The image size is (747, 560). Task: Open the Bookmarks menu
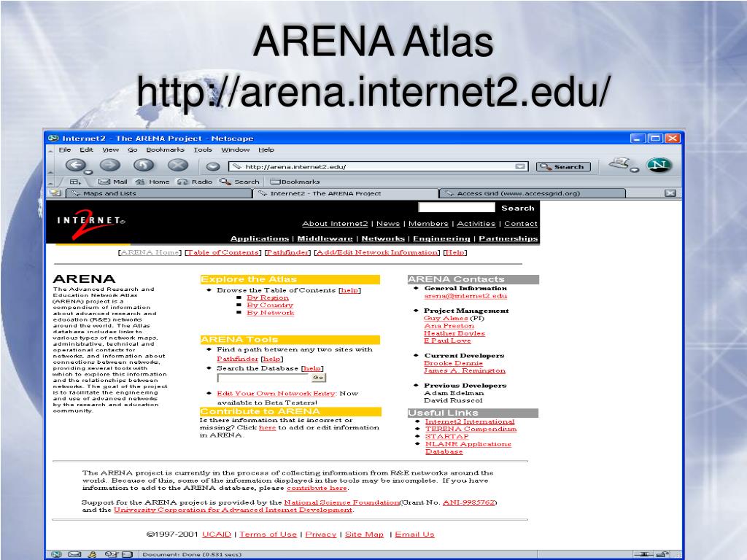click(x=165, y=149)
